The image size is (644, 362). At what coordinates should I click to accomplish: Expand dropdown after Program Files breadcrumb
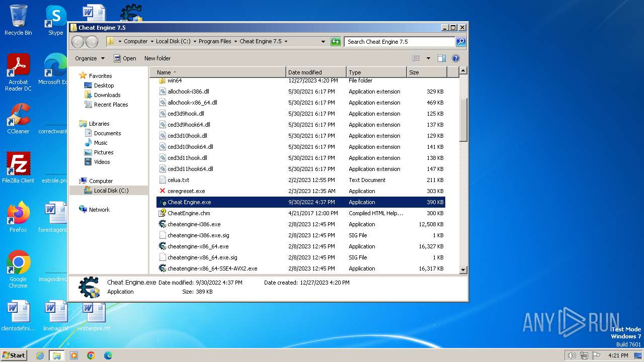235,42
